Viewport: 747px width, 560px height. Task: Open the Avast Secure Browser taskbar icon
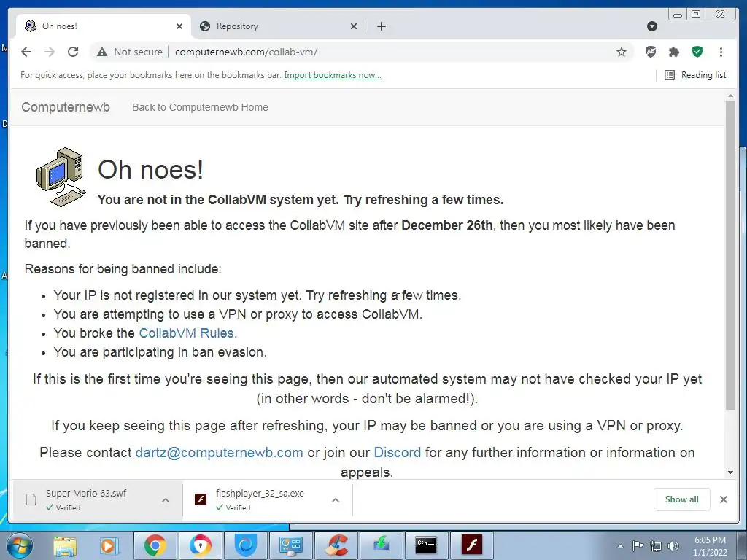201,545
